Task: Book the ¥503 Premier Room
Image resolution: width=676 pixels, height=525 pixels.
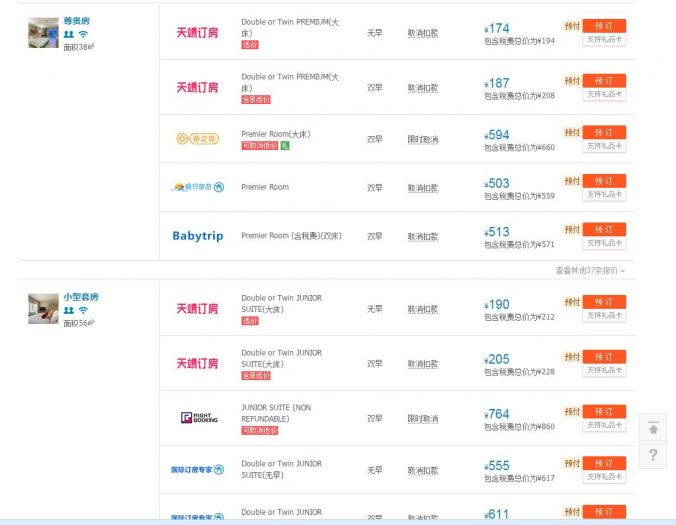Action: (604, 181)
